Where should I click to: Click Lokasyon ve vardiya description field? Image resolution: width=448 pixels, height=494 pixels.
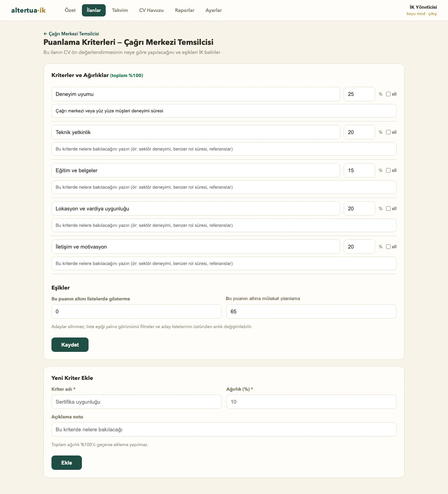tap(224, 225)
